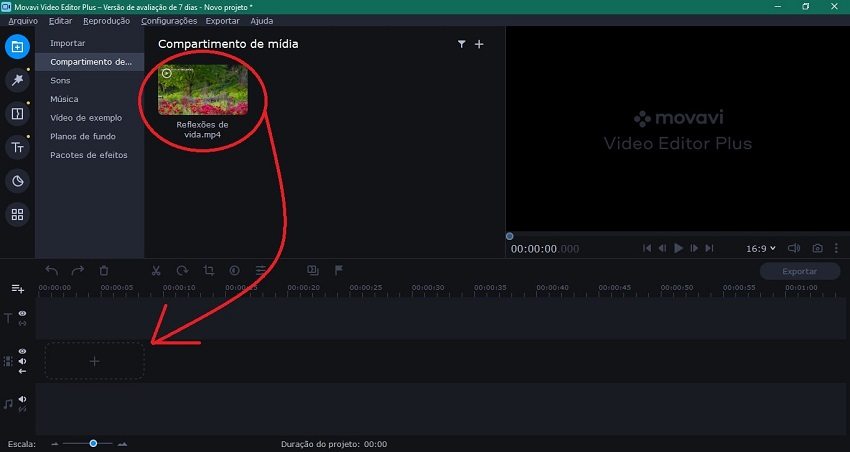Click the Crop icon in timeline toolbar
The image size is (850, 452).
pos(209,270)
